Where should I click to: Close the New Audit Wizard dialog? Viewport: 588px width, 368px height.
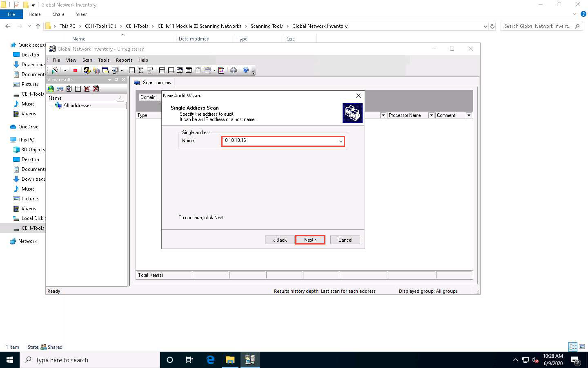pyautogui.click(x=359, y=96)
